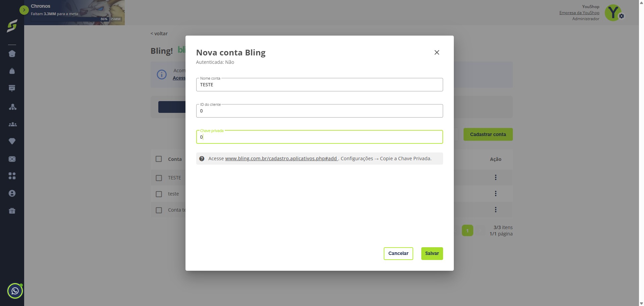
Task: Click the 3/3 itens count text
Action: (x=503, y=227)
